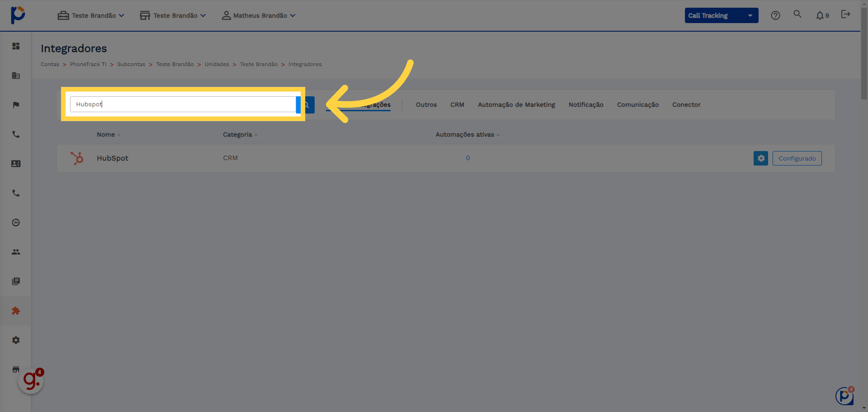The width and height of the screenshot is (868, 412).
Task: Expand the Teste Brandão store dropdown
Action: (x=173, y=15)
